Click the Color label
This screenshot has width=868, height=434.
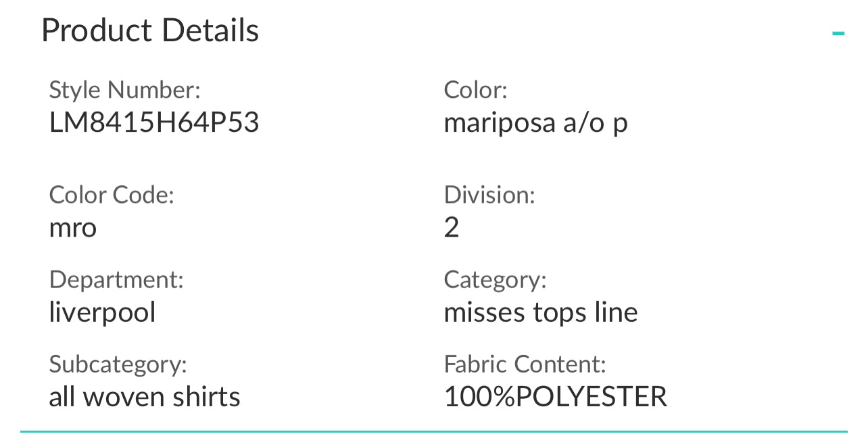tap(475, 90)
